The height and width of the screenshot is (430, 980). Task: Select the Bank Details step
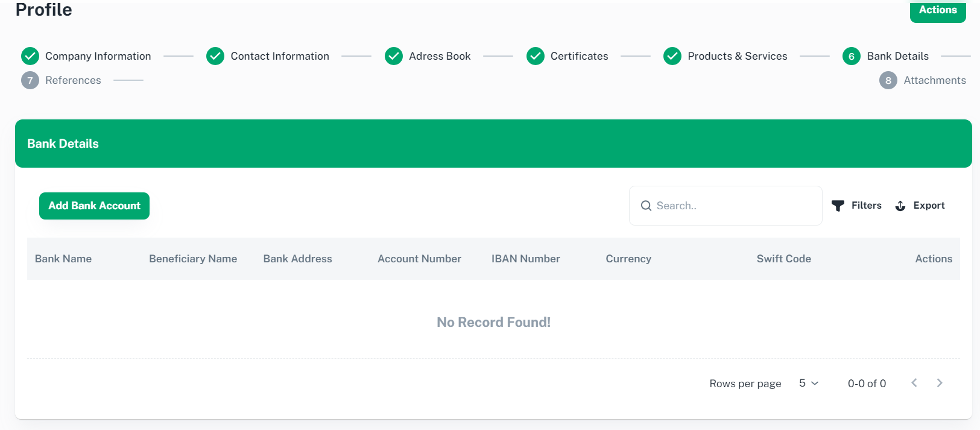(x=897, y=56)
